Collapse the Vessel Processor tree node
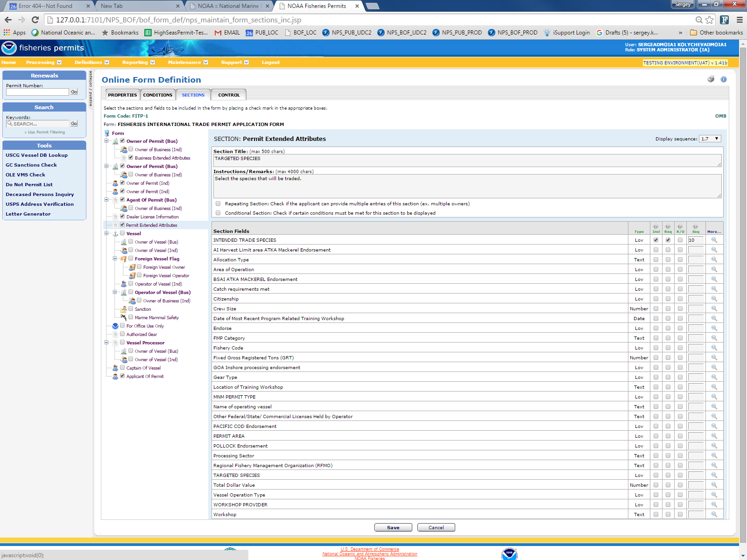 click(x=106, y=343)
